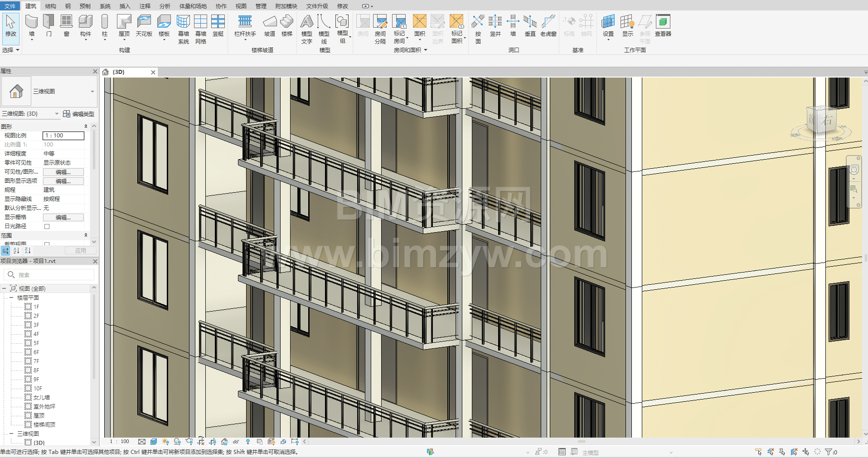Select the Ramp (坡道) tool

tap(270, 25)
